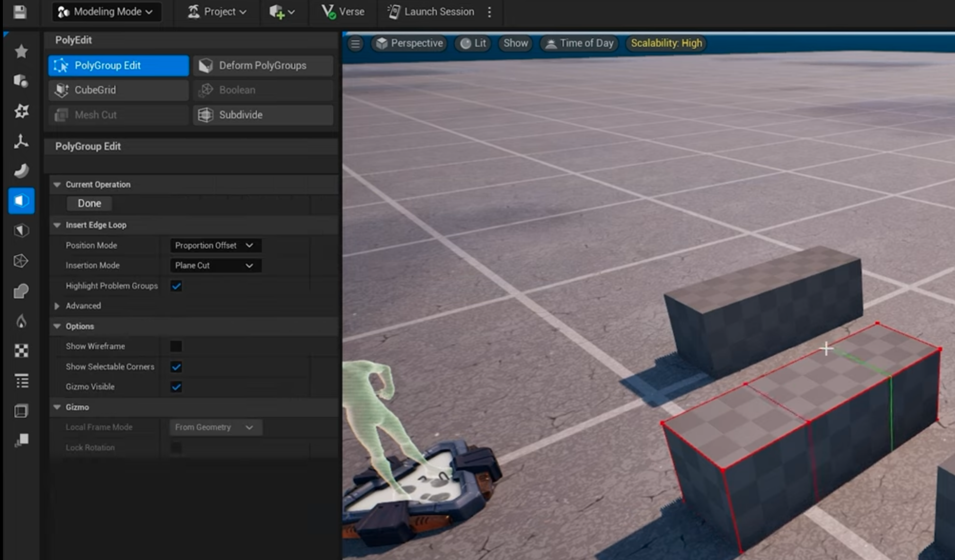The image size is (955, 560).
Task: Click the viewport hamburger options icon
Action: pos(355,44)
